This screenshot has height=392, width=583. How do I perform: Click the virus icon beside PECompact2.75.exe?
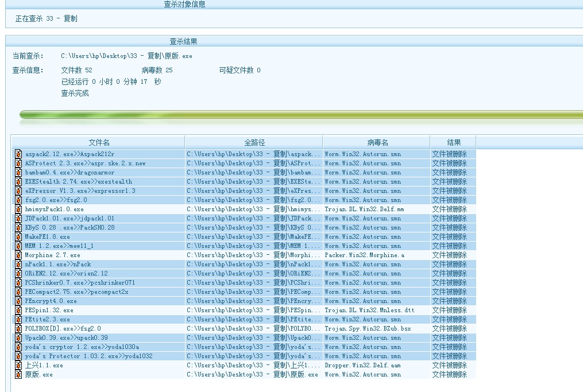pyautogui.click(x=18, y=292)
